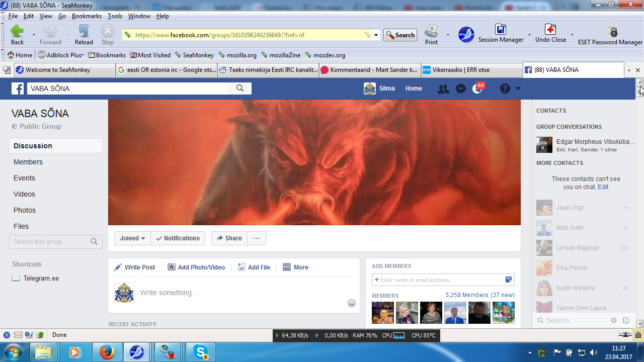Viewport: 644px width, 362px height.
Task: Open chat options gear icon
Action: (614, 320)
